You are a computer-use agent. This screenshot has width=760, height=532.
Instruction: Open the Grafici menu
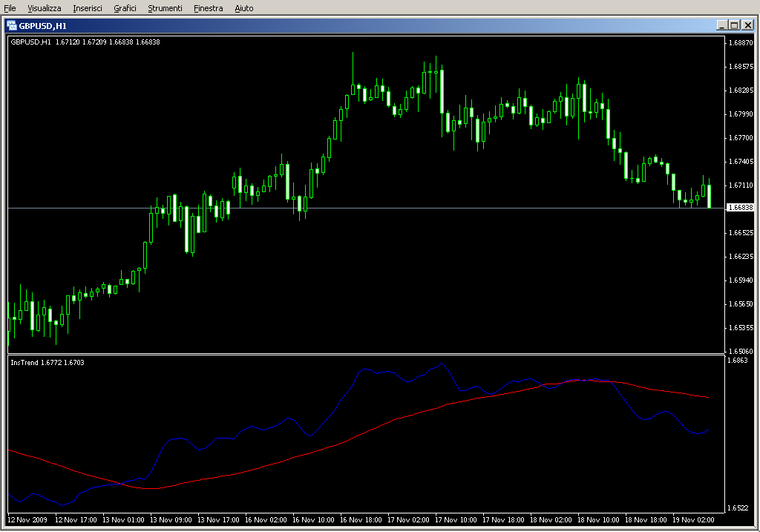tap(125, 8)
